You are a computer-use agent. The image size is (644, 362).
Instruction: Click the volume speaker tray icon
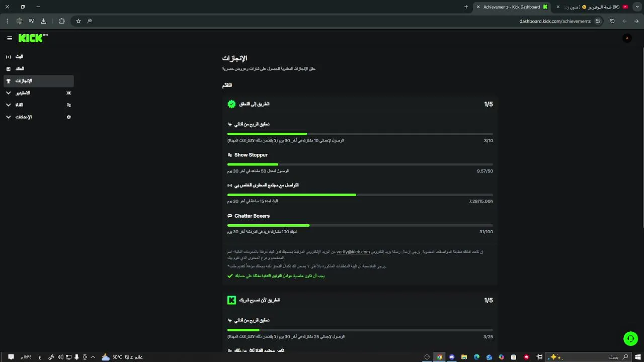click(60, 357)
